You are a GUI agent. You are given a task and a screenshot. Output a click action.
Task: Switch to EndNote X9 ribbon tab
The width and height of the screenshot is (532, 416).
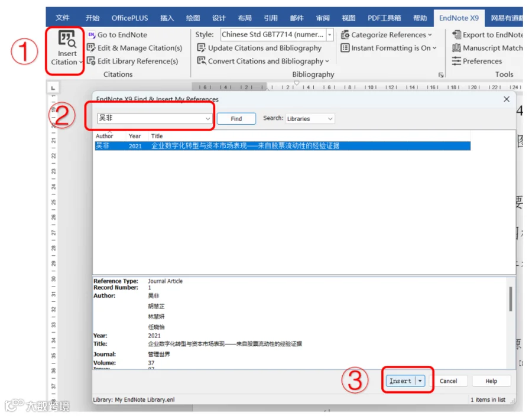(x=459, y=18)
